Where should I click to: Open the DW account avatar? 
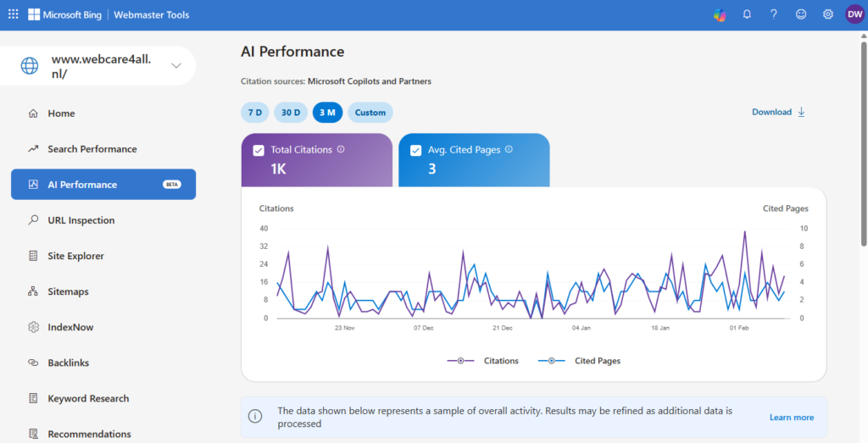tap(854, 14)
